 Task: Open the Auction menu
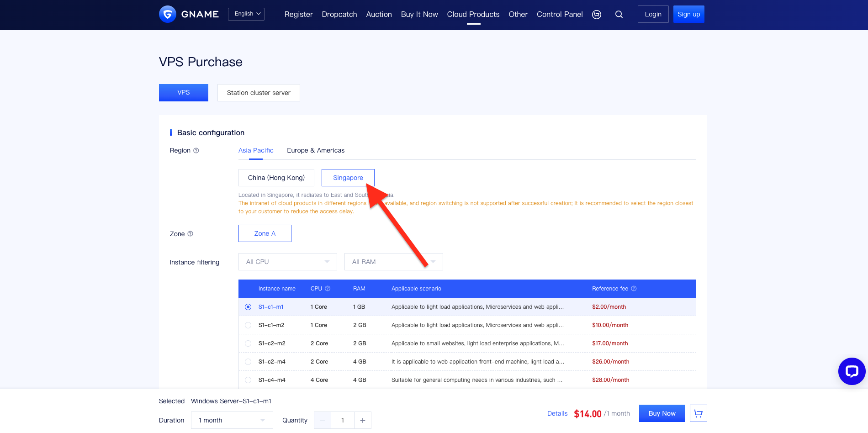(379, 15)
